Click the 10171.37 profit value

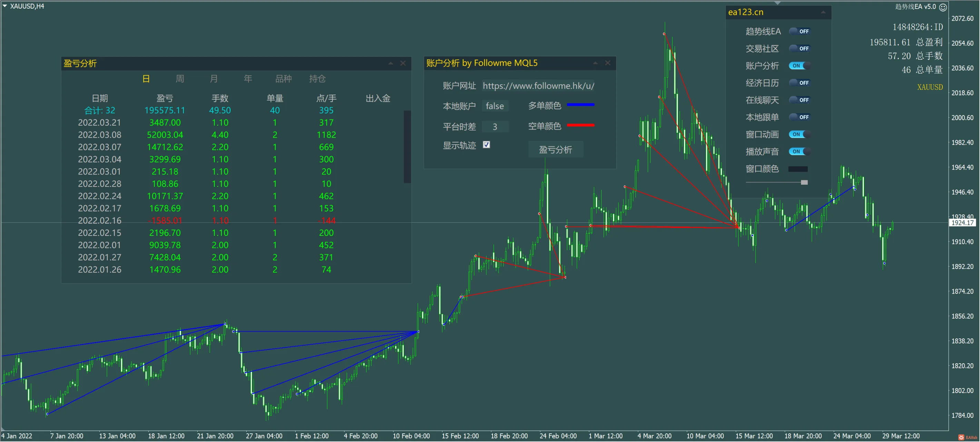(165, 196)
